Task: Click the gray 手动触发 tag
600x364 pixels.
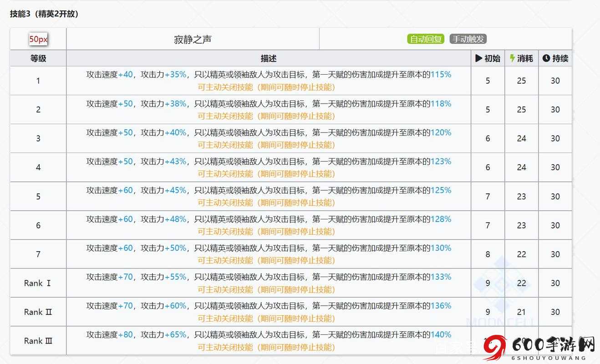Action: (x=468, y=39)
